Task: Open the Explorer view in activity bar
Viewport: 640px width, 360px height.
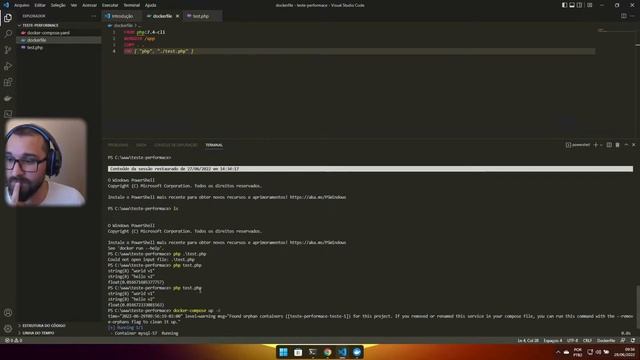Action: click(x=8, y=18)
